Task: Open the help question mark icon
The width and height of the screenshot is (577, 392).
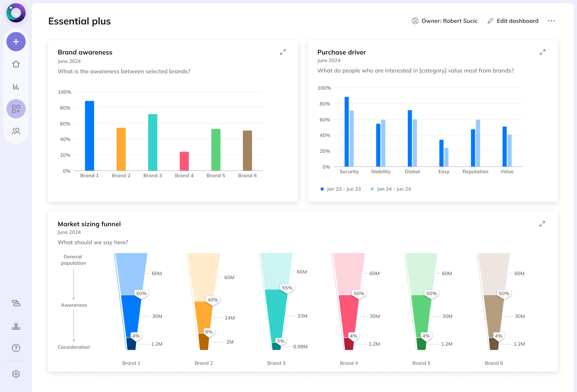Action: pos(16,348)
